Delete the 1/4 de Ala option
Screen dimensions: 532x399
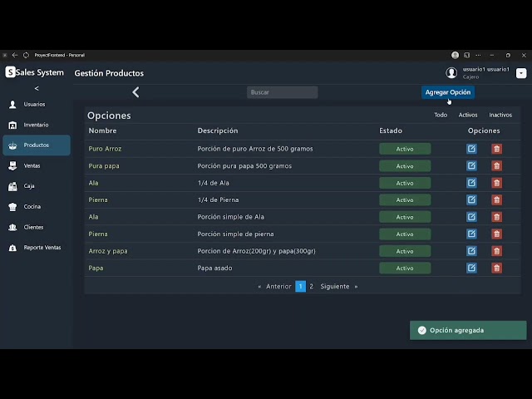[496, 183]
